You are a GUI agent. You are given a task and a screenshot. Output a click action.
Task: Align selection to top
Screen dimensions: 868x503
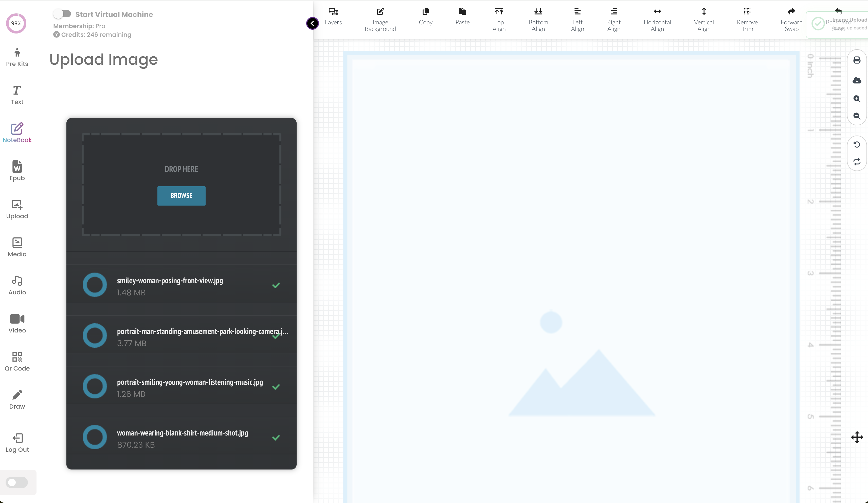pyautogui.click(x=499, y=19)
